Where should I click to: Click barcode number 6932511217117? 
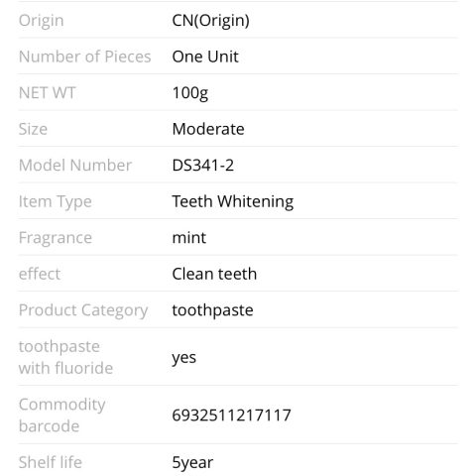coord(231,416)
